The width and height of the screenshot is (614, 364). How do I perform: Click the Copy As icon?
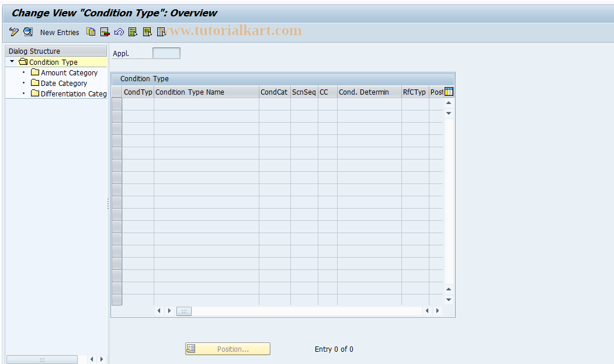91,32
